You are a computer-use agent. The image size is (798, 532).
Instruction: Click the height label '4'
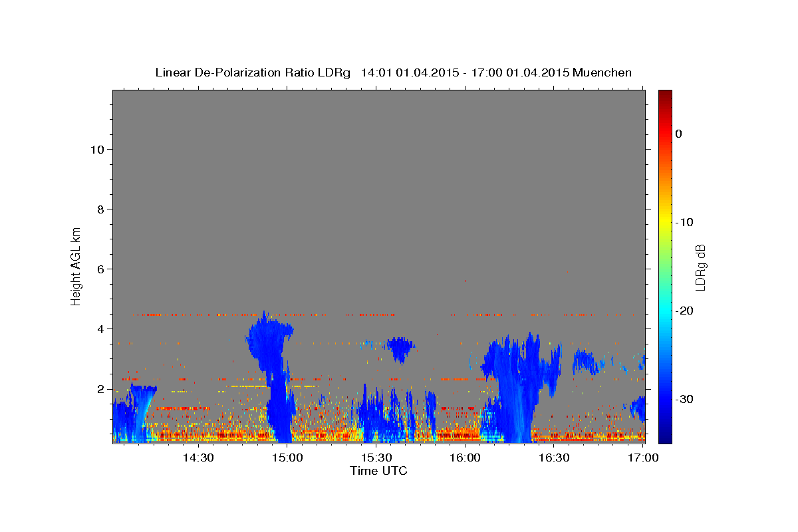99,329
